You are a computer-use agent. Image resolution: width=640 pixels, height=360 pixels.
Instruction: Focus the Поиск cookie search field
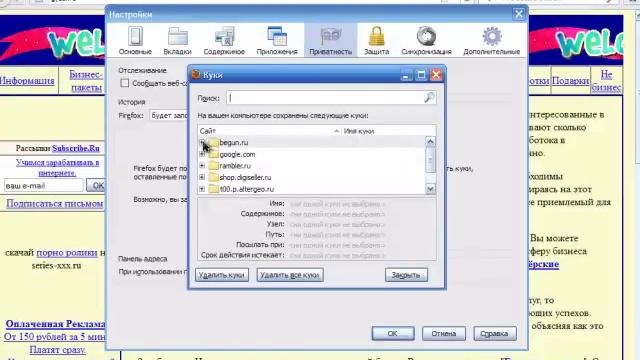click(331, 98)
